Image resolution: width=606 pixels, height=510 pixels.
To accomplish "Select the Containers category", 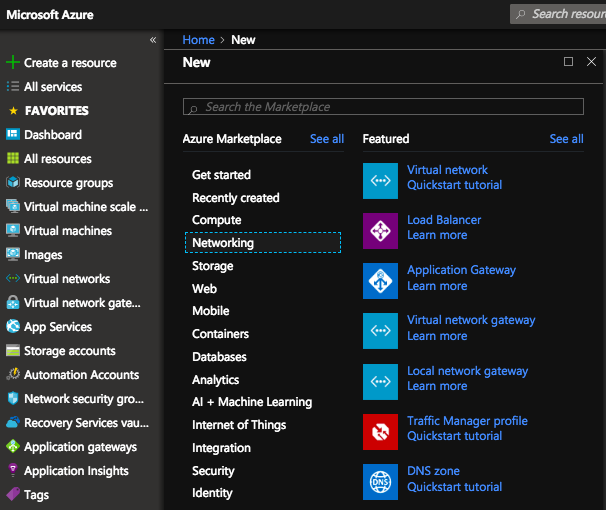I will pos(220,334).
